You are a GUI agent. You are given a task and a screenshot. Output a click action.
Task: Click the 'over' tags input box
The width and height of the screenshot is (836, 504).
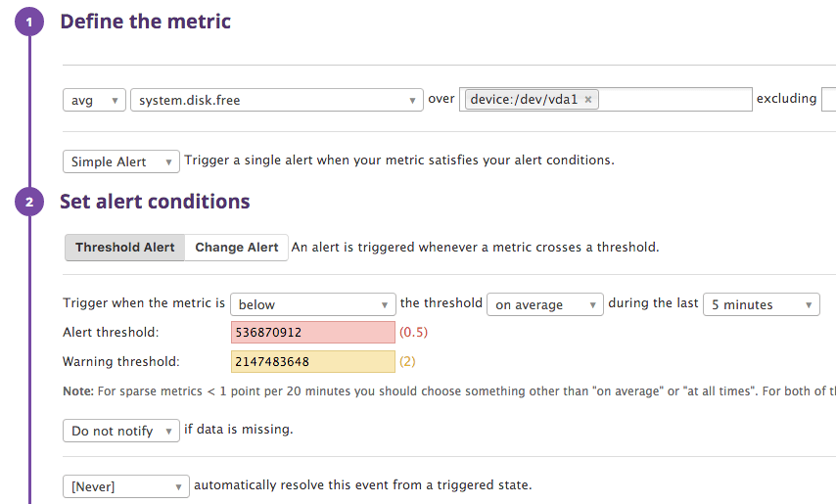675,100
